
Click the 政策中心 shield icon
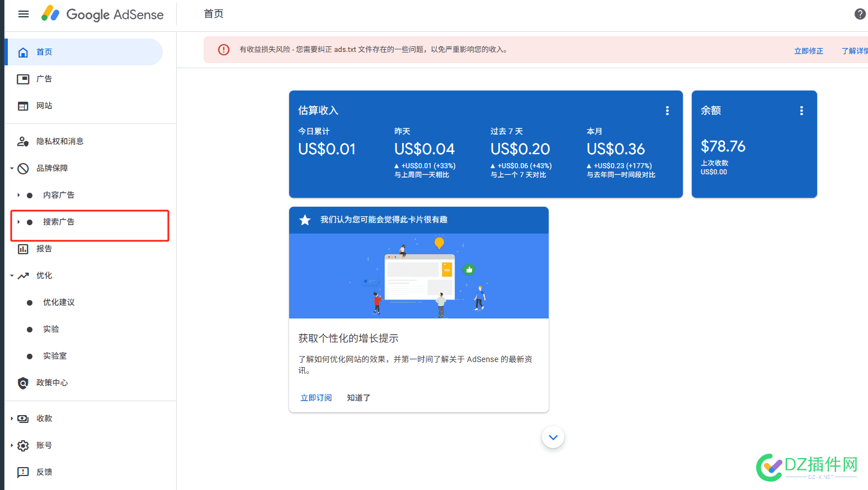[x=23, y=383]
